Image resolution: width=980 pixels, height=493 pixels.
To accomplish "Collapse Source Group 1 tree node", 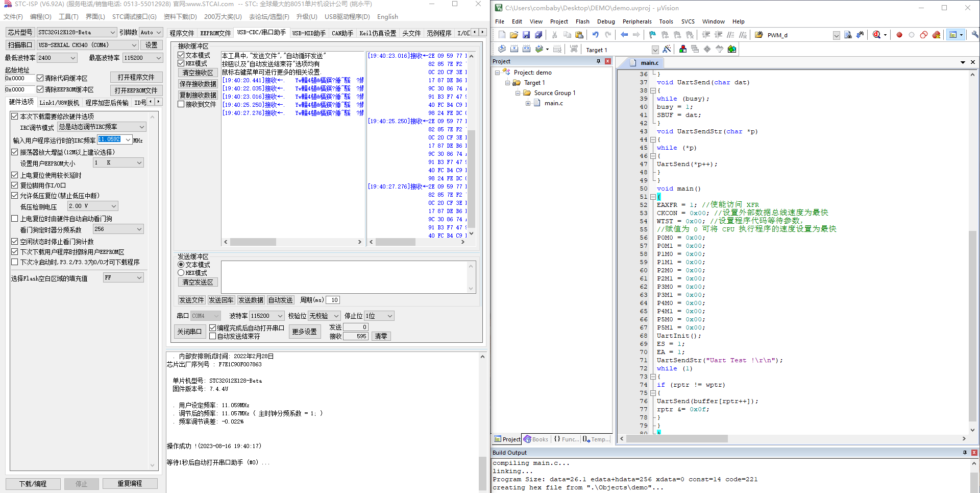I will point(518,93).
